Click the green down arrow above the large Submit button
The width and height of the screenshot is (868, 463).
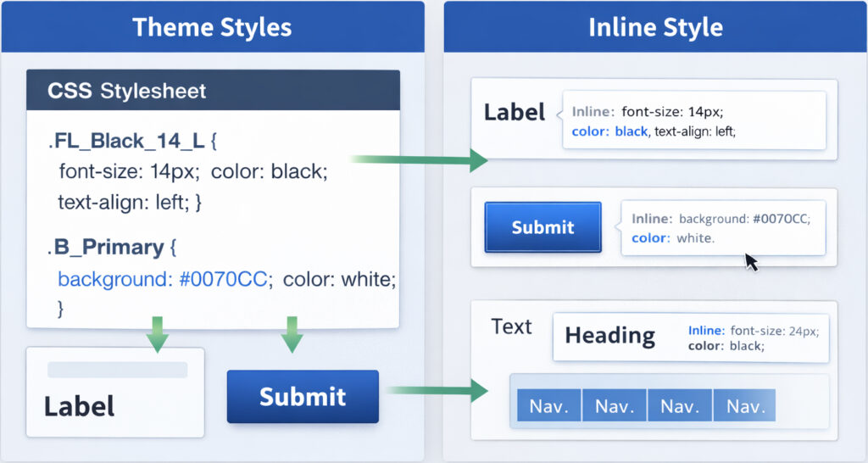tap(292, 333)
